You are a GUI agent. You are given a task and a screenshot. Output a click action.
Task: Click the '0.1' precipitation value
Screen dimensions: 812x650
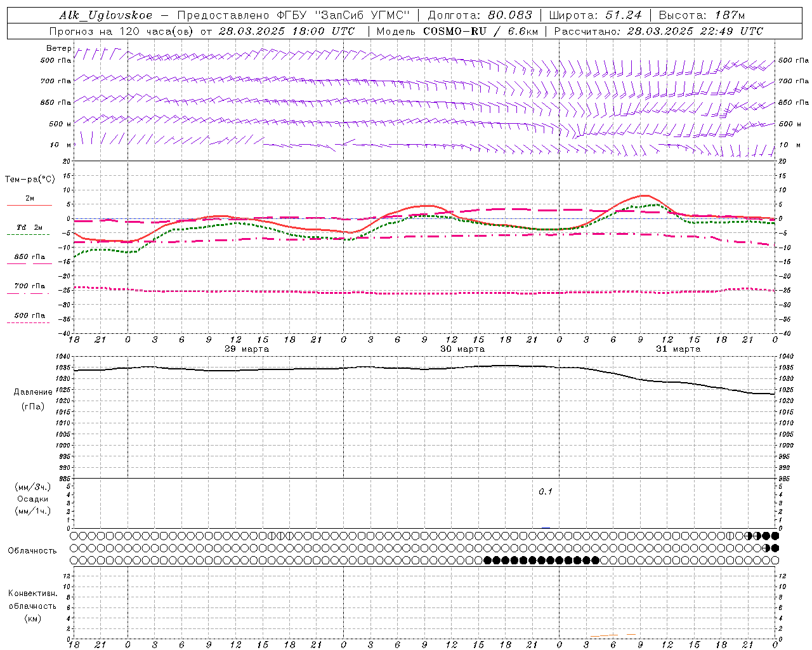tap(546, 492)
